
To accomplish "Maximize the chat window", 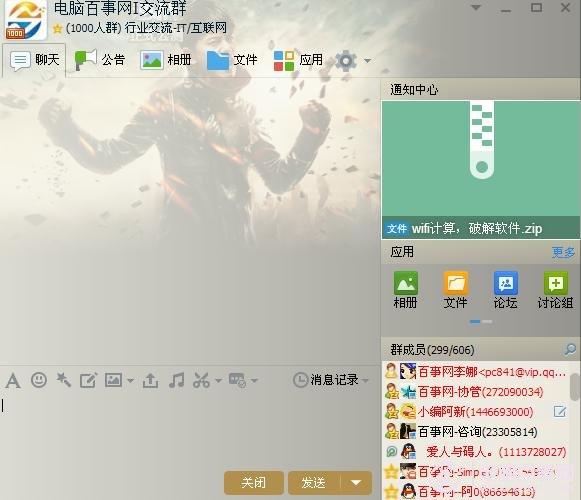I will pos(536,8).
